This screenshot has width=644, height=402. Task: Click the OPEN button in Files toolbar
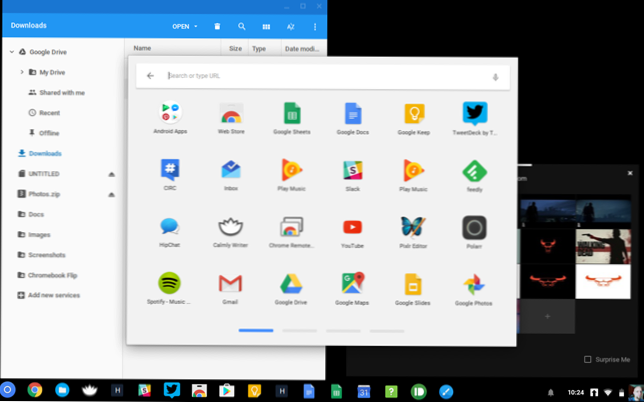[x=181, y=27]
